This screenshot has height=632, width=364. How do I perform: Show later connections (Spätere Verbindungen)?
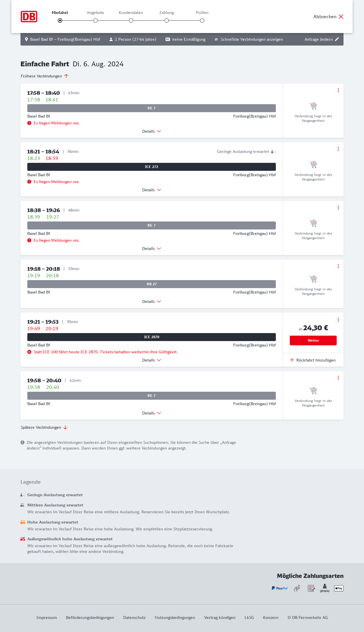(44, 427)
